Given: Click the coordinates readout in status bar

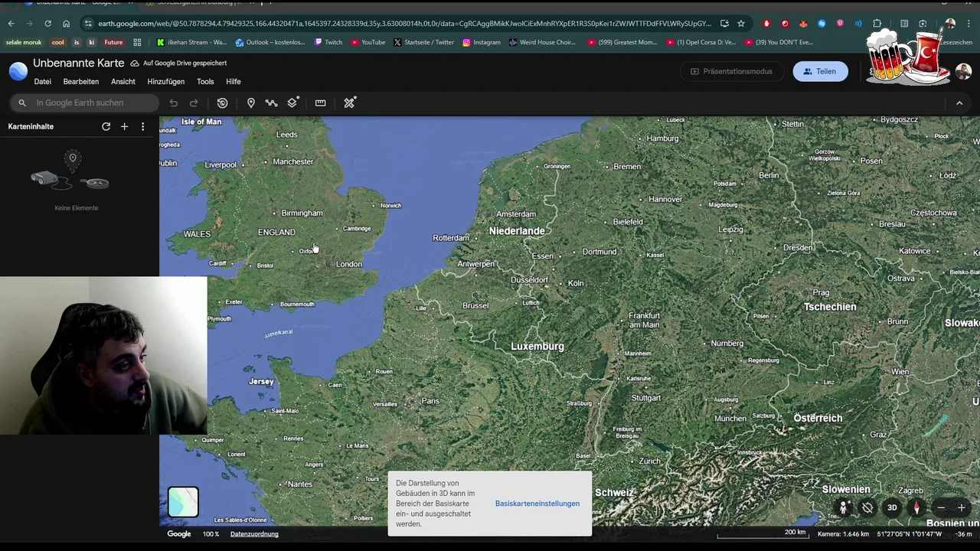Looking at the screenshot, I should click(910, 534).
